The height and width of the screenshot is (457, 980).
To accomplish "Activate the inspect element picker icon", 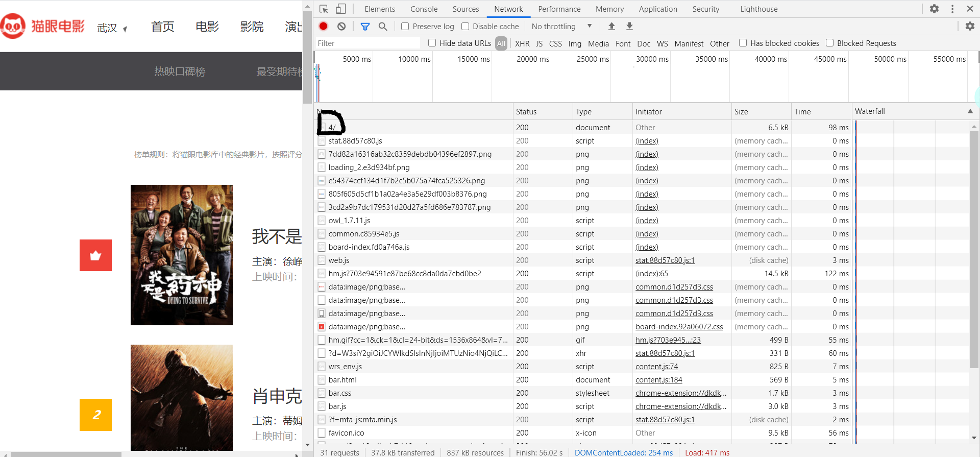I will click(324, 9).
